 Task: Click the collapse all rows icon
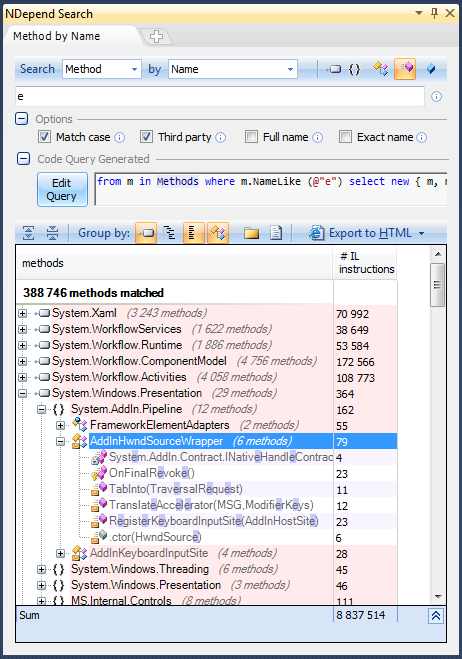53,233
